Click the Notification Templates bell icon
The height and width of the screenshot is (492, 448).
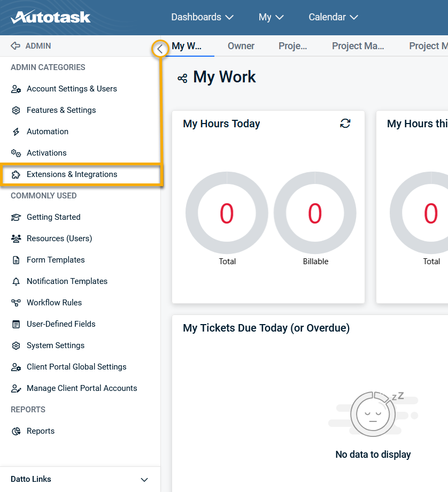(16, 281)
